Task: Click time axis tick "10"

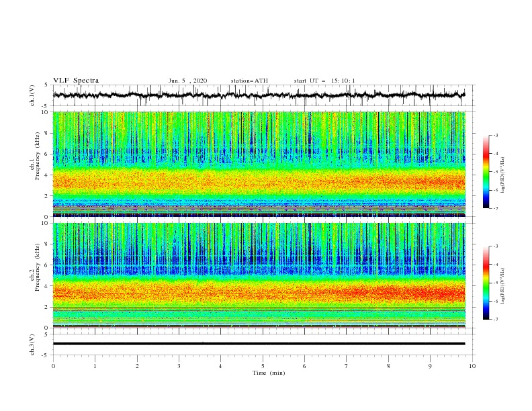Action: click(x=472, y=366)
